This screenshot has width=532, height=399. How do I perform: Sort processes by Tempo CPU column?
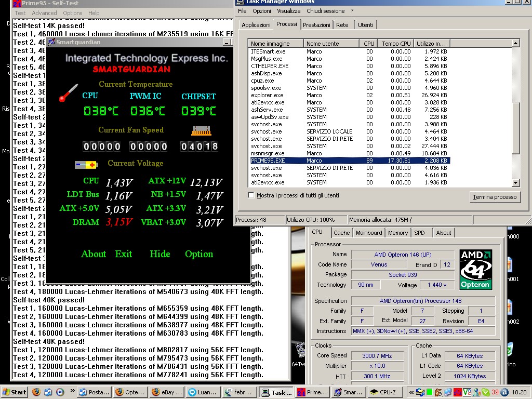pyautogui.click(x=396, y=44)
